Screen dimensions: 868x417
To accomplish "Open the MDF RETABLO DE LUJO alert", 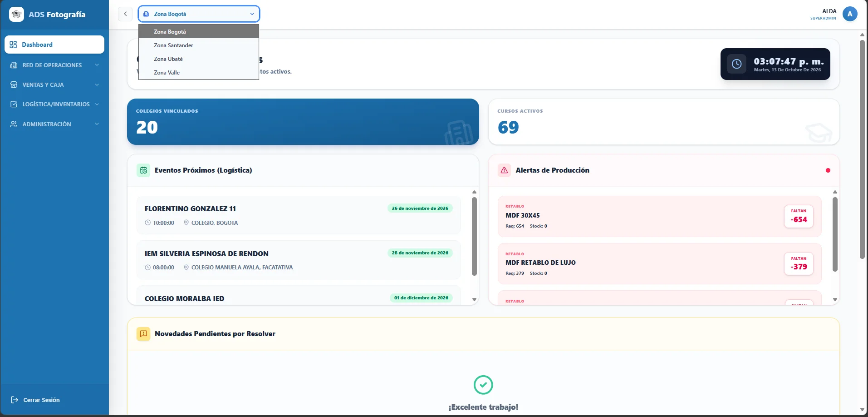I will coord(659,263).
